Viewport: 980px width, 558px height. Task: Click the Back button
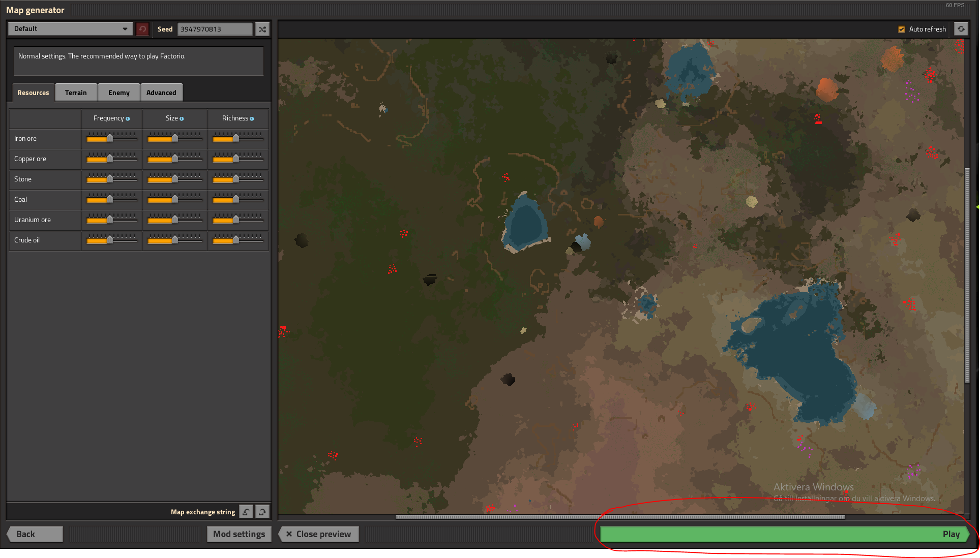tap(35, 534)
